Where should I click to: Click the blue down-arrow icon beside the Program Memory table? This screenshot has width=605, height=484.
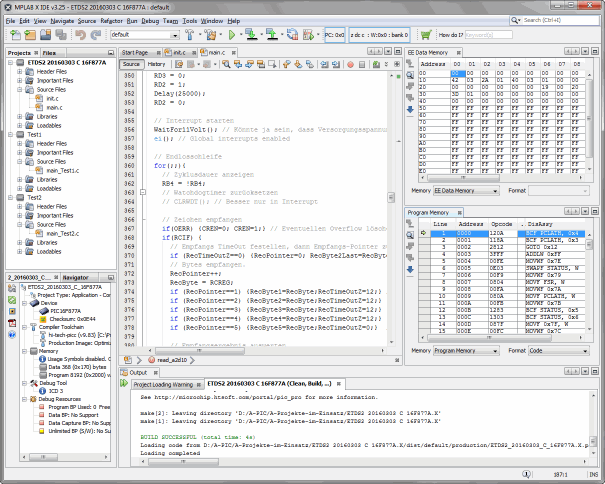410,269
